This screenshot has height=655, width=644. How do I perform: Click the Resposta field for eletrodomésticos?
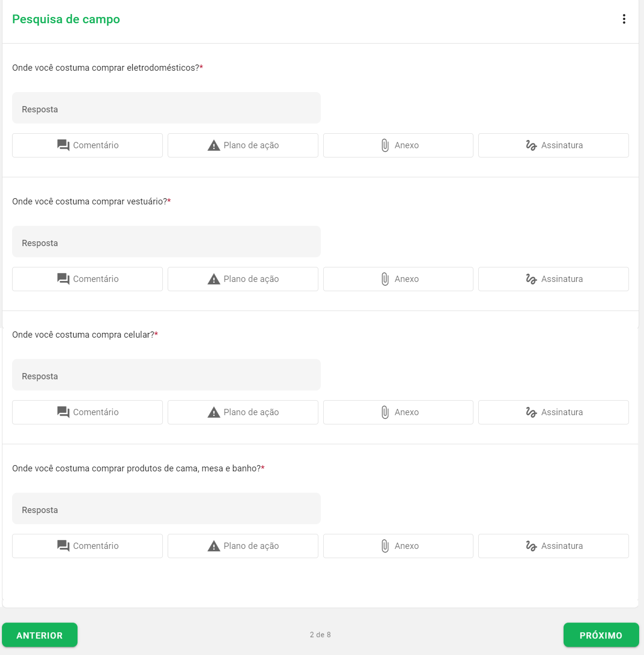click(x=166, y=108)
